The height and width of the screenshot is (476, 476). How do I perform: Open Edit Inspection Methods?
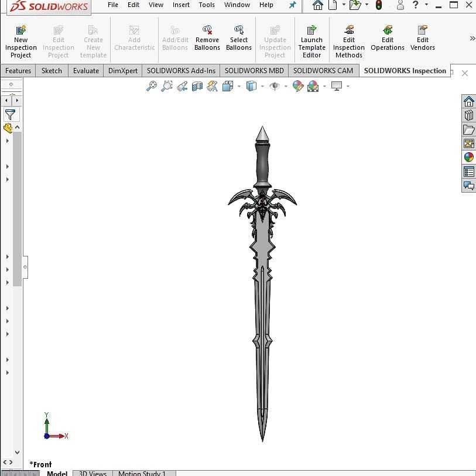point(349,42)
